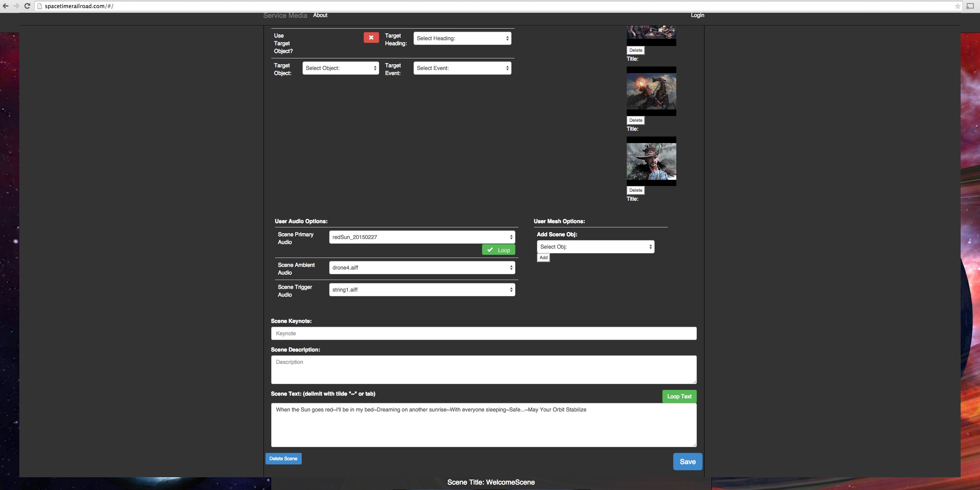This screenshot has height=490, width=980.
Task: Expand the Select Event dropdown
Action: point(462,68)
